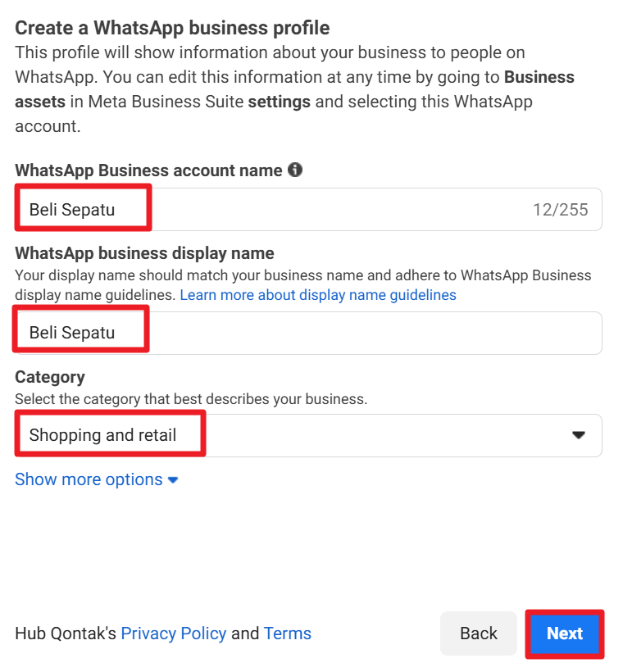The width and height of the screenshot is (632, 672).
Task: Click the Category dropdown arrow
Action: [579, 435]
